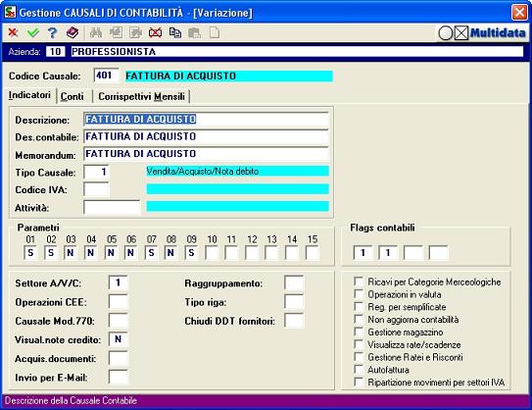Open help with the blue question mark icon

click(x=52, y=32)
